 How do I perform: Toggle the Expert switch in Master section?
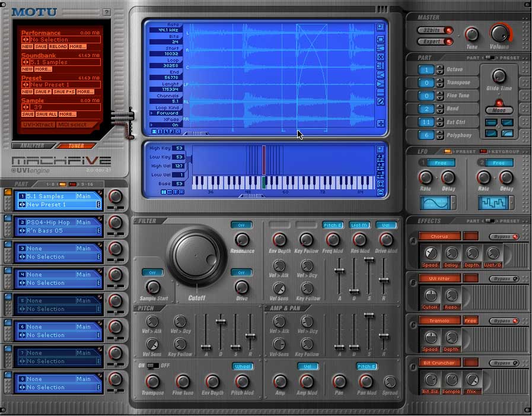tap(435, 42)
